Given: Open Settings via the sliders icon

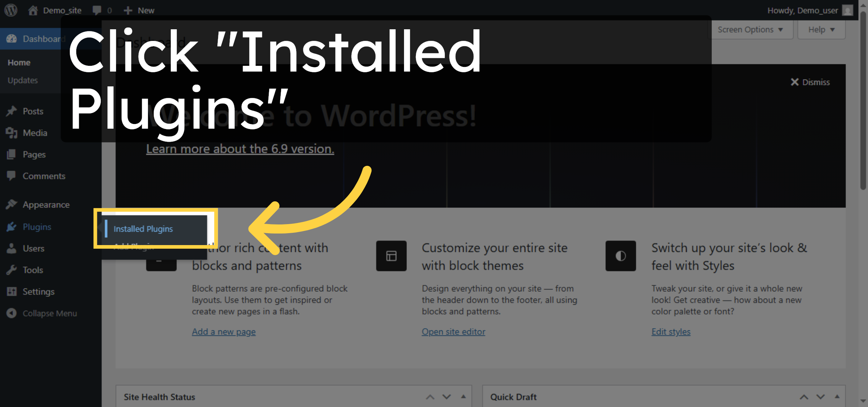Looking at the screenshot, I should point(12,292).
